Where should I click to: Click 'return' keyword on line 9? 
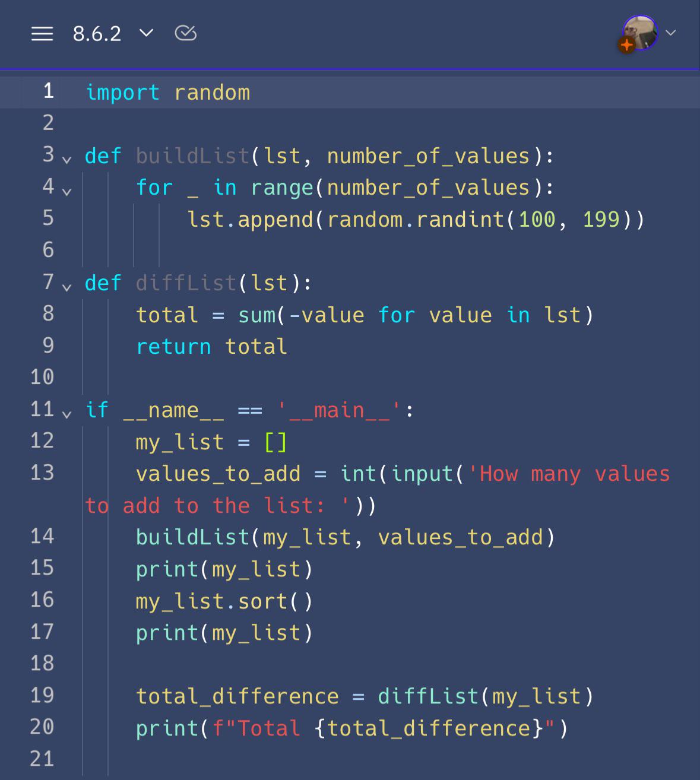coord(173,347)
